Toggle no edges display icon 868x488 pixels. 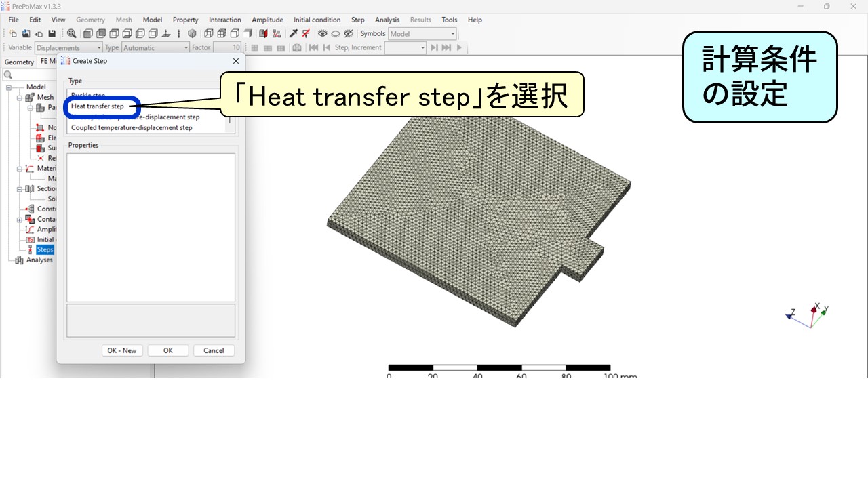[x=248, y=33]
